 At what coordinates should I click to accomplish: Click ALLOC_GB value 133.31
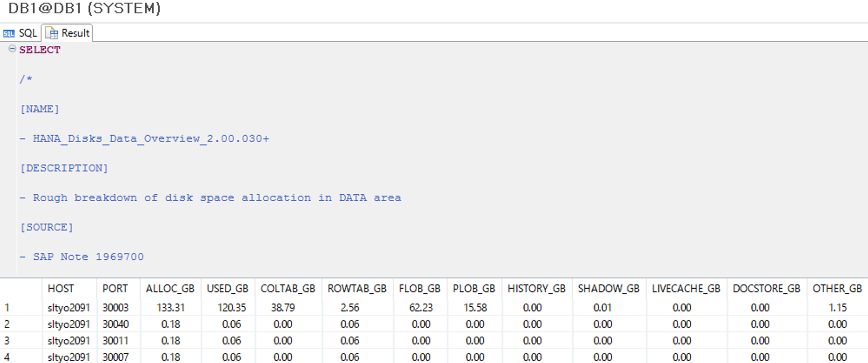click(x=170, y=308)
